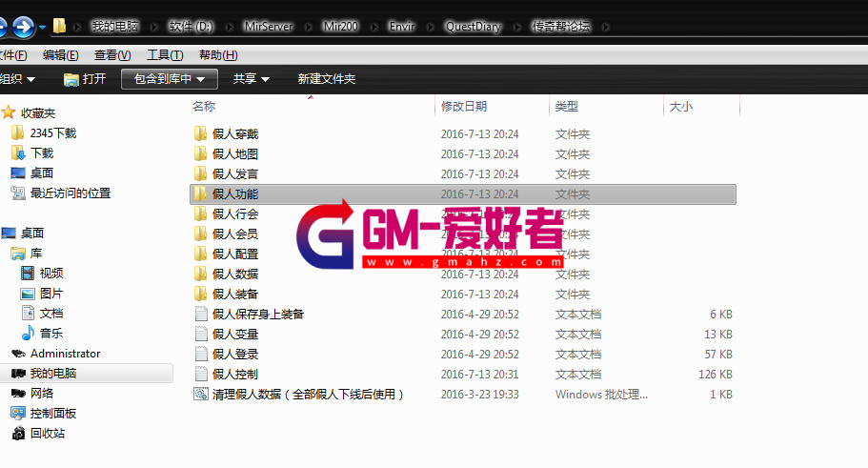The image size is (868, 468).
Task: Open the 共享 dropdown menu
Action: point(252,79)
